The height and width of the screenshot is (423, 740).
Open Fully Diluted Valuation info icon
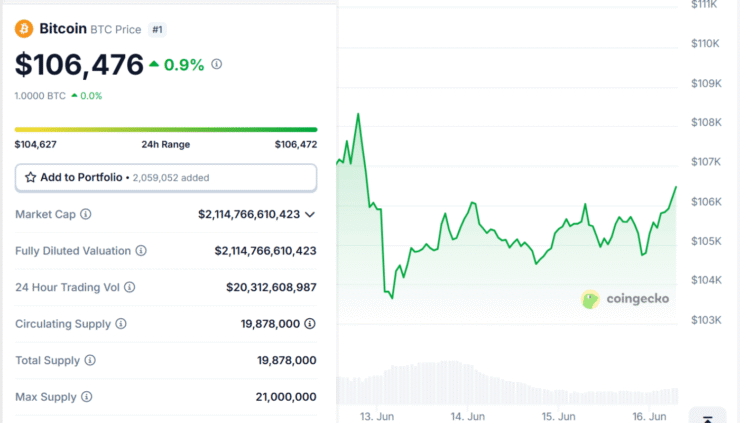click(x=141, y=251)
